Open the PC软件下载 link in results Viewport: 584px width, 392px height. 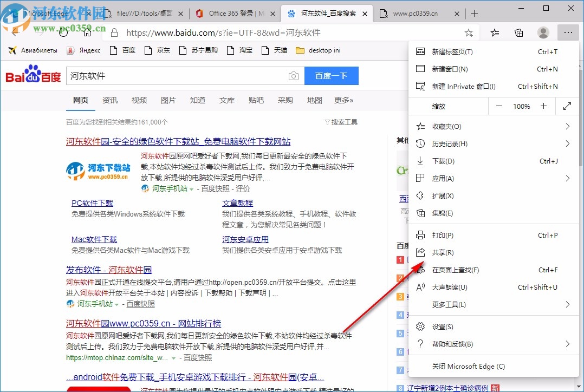pos(92,202)
